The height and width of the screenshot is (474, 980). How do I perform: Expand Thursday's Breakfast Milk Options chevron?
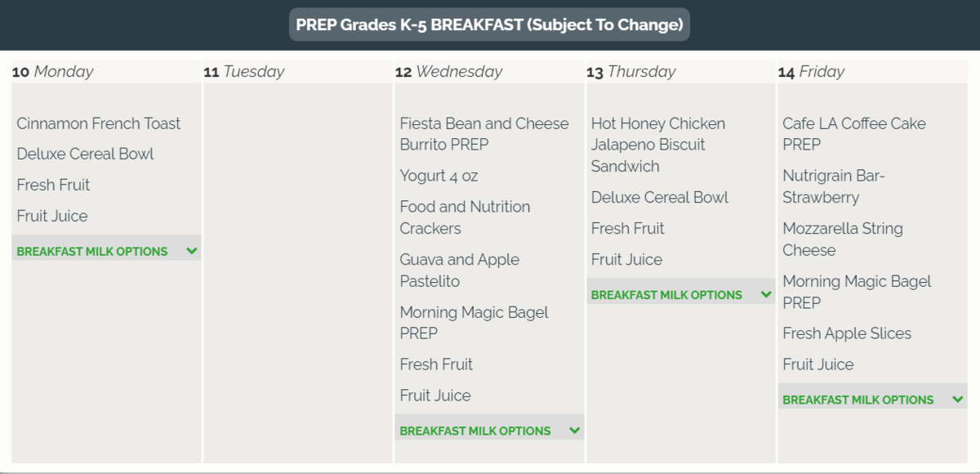coord(766,294)
